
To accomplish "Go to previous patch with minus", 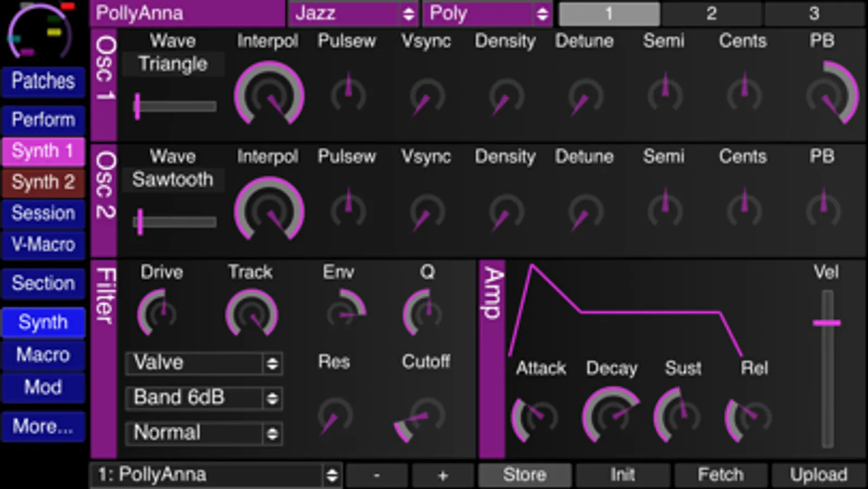I will [377, 475].
